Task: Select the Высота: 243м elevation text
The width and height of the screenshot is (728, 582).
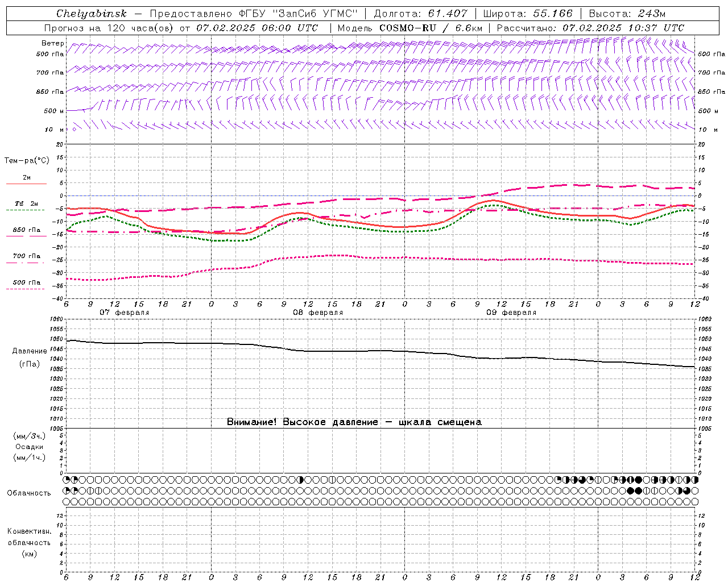Action: click(627, 14)
